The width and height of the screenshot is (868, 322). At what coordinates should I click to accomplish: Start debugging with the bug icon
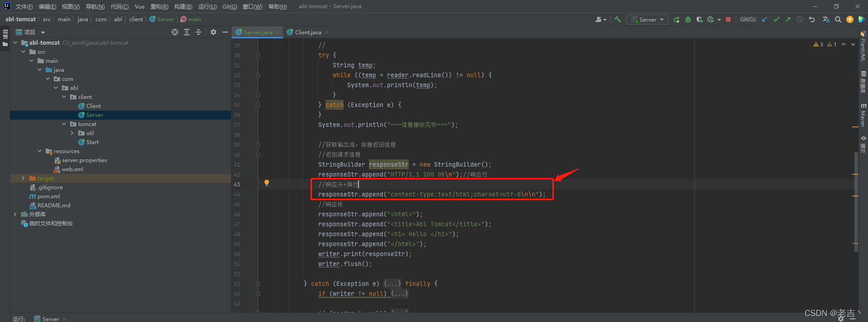(688, 19)
